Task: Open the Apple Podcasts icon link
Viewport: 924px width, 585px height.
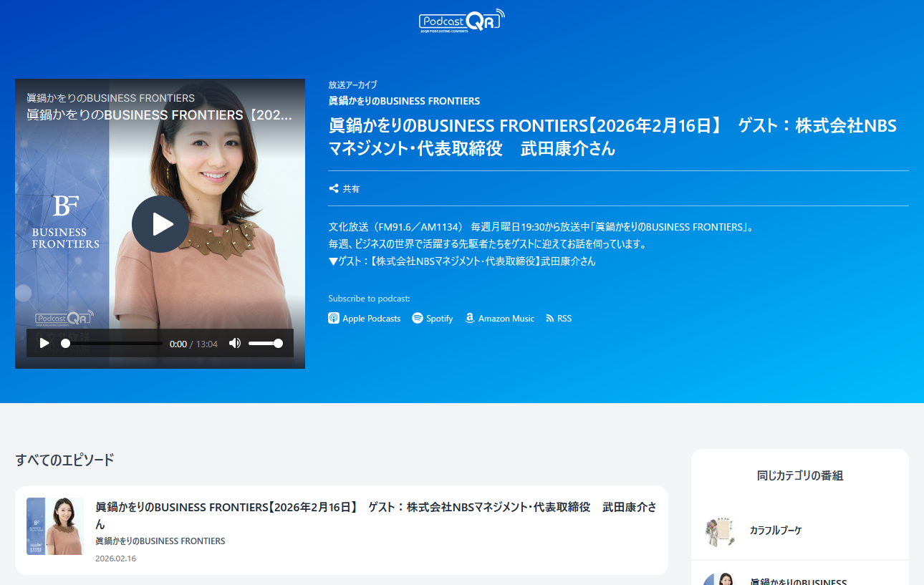Action: [x=334, y=318]
